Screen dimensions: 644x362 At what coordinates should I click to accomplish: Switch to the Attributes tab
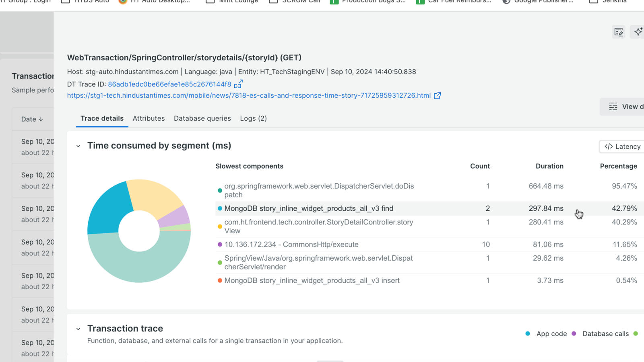coord(149,118)
